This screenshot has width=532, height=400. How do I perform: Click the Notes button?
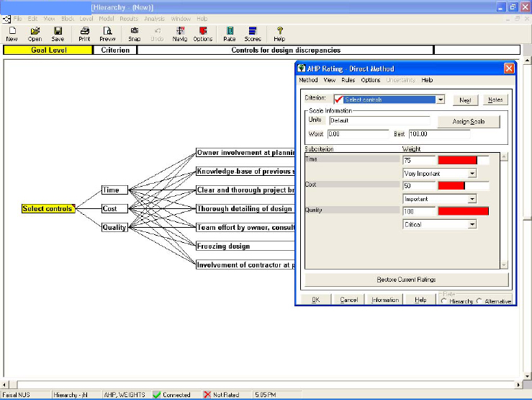click(x=495, y=100)
